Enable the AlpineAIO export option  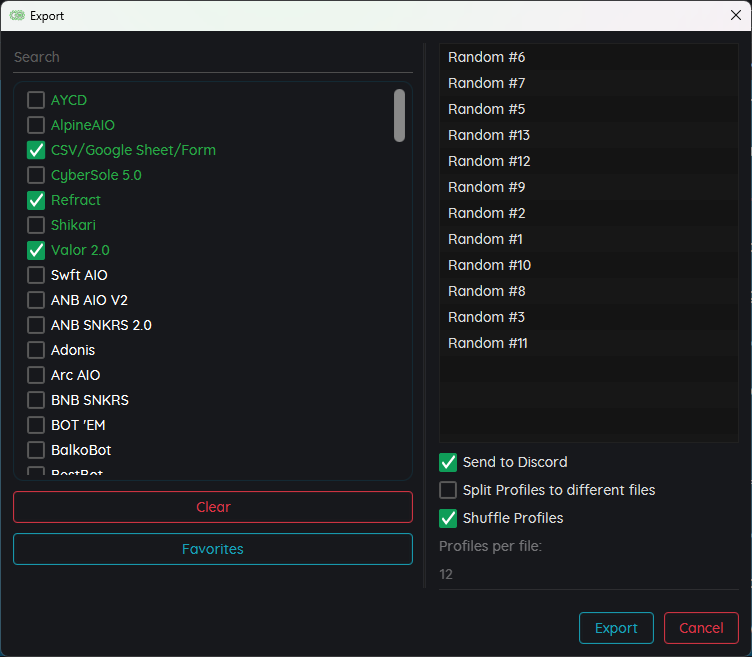point(36,125)
